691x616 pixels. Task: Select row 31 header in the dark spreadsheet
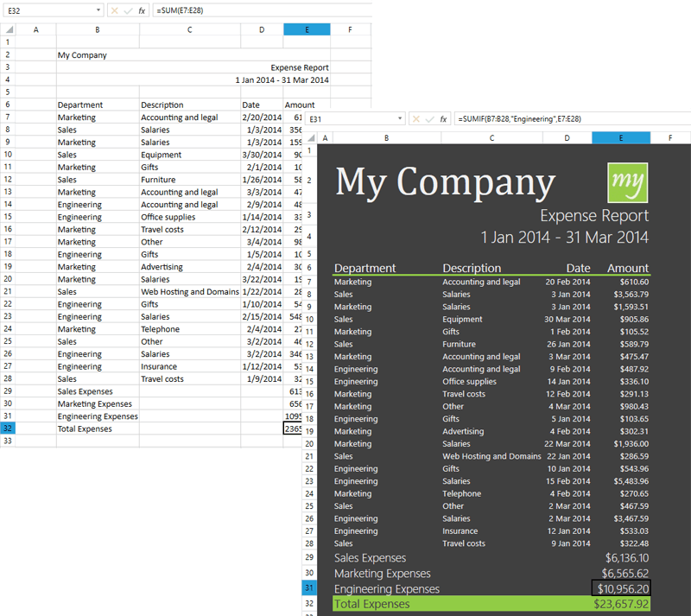pyautogui.click(x=309, y=588)
